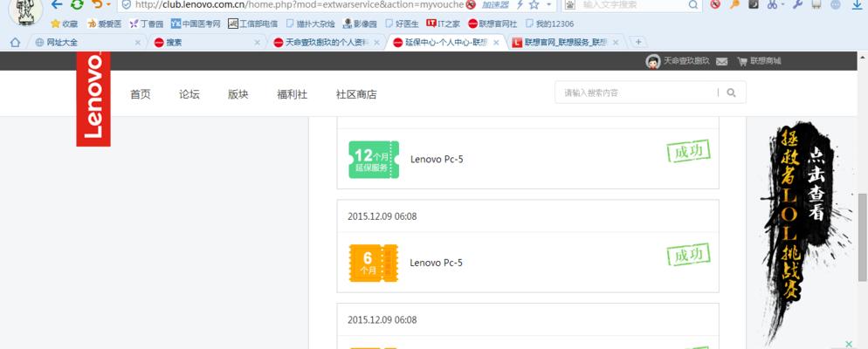The image size is (868, 349).
Task: Open the 爱爱医 bookmark
Action: pyautogui.click(x=104, y=24)
